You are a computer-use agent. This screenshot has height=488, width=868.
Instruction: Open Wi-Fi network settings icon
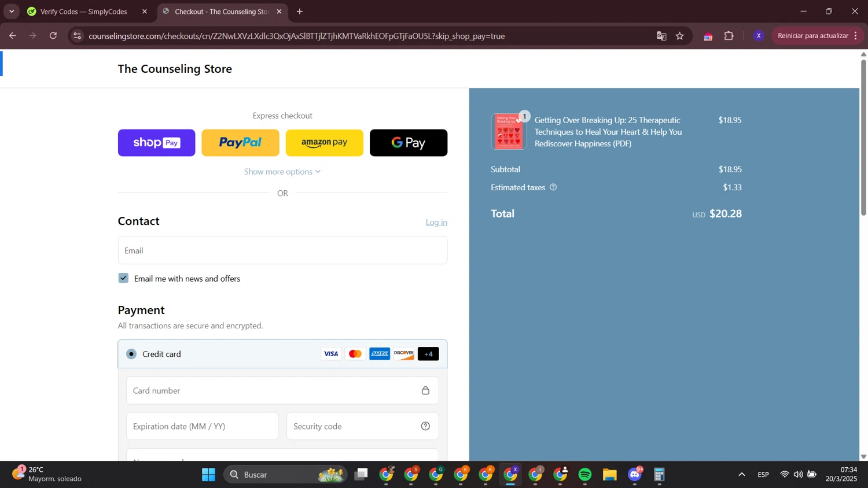[785, 475]
